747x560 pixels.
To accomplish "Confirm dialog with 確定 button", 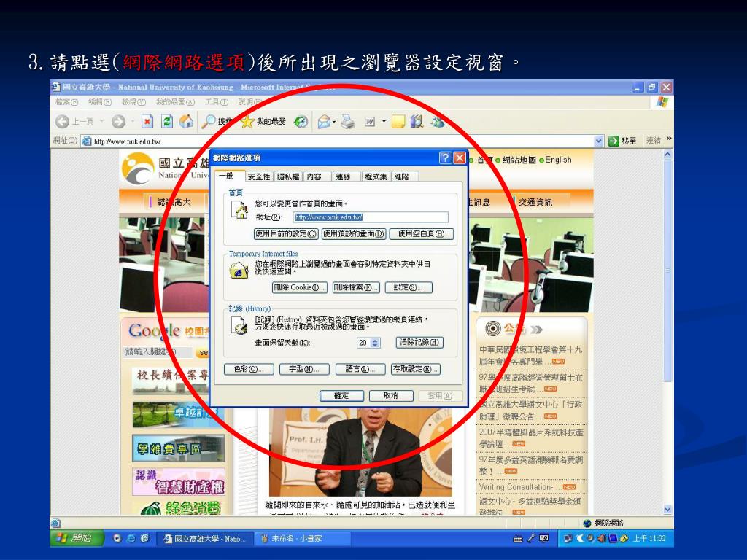I will click(341, 396).
